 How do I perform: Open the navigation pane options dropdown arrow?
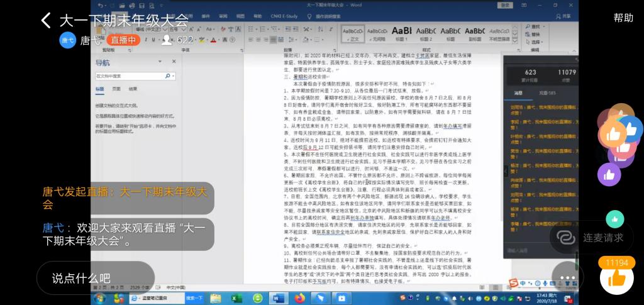(160, 62)
